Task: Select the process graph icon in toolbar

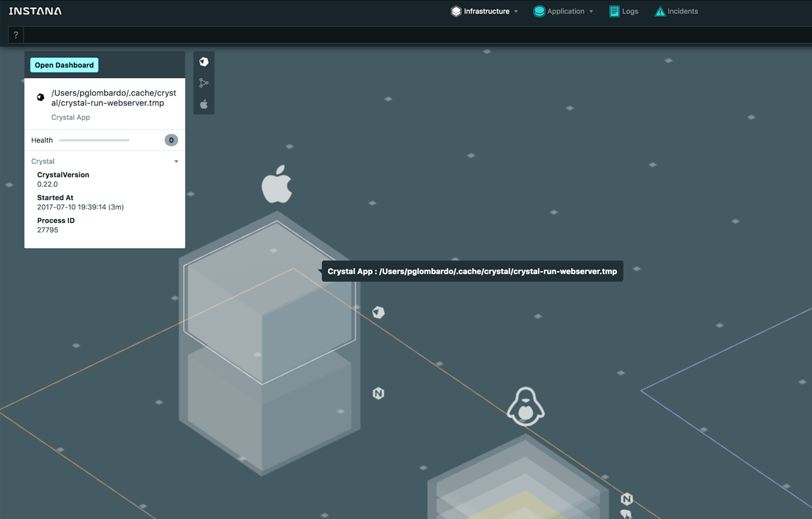Action: click(204, 83)
